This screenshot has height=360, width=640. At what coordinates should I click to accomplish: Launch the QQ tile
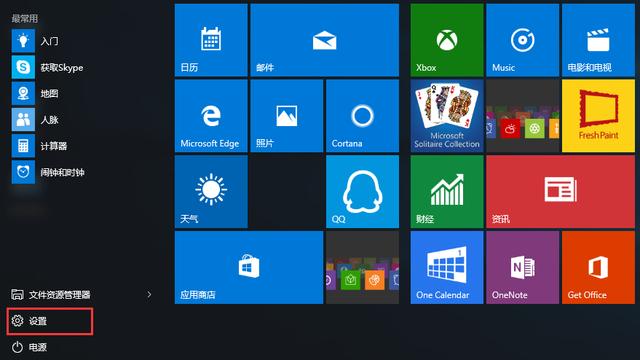(x=362, y=192)
